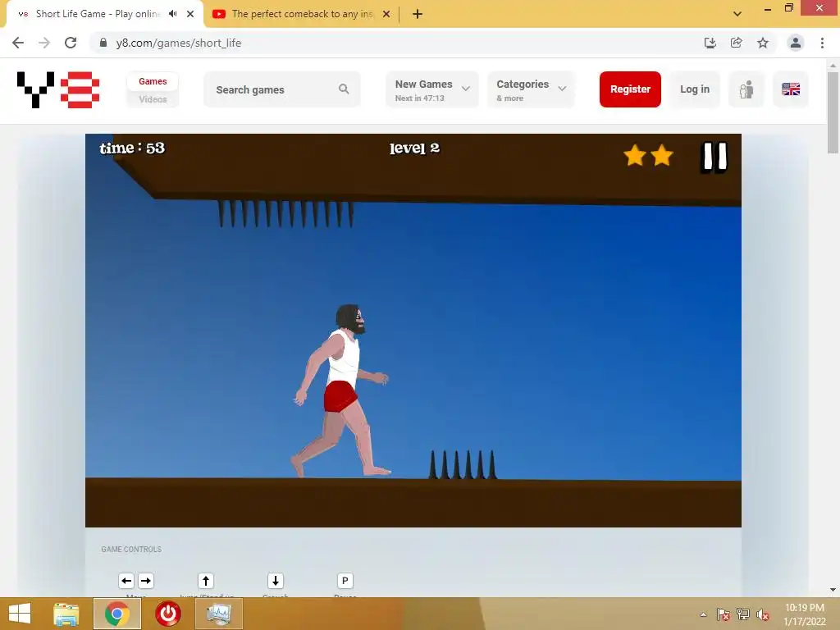Click the up arrow jump control icon
840x630 pixels.
206,581
